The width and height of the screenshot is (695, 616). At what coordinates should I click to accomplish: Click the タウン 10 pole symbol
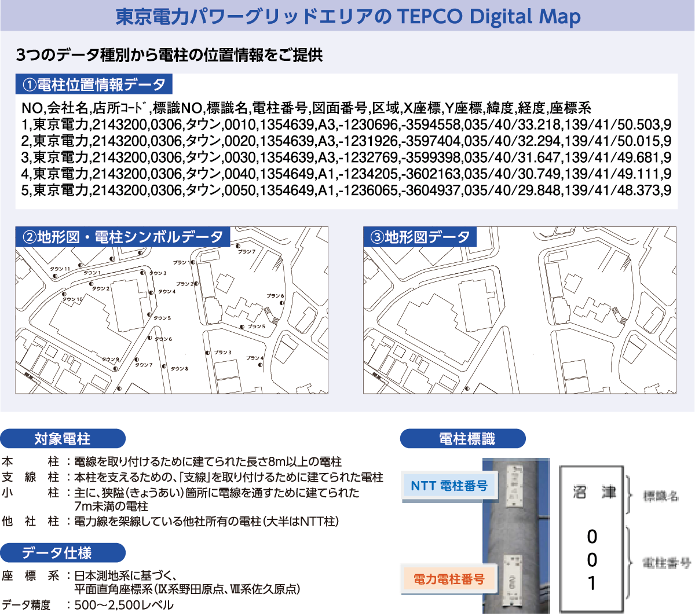click(64, 294)
